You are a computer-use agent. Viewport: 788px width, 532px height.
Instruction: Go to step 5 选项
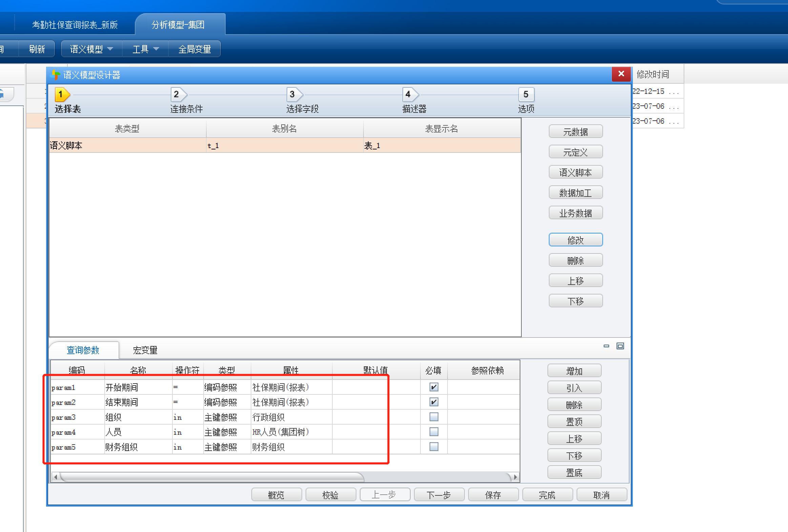(x=526, y=94)
